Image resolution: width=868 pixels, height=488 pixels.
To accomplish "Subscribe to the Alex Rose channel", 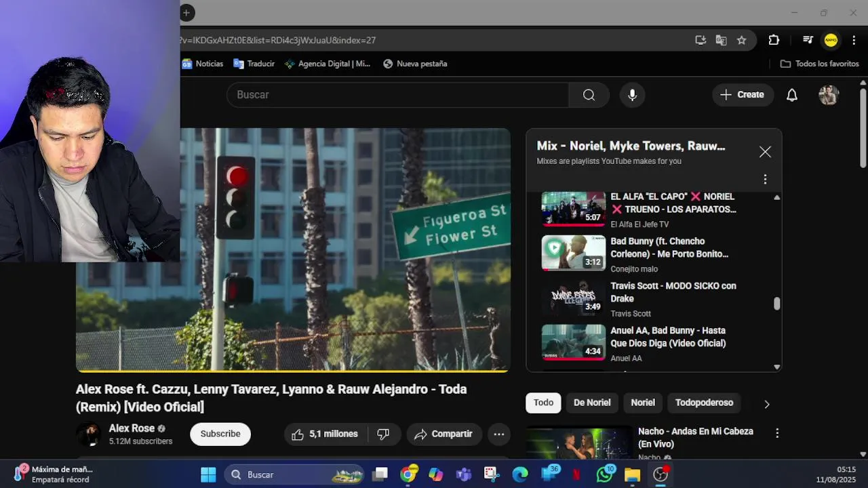I will pyautogui.click(x=220, y=434).
